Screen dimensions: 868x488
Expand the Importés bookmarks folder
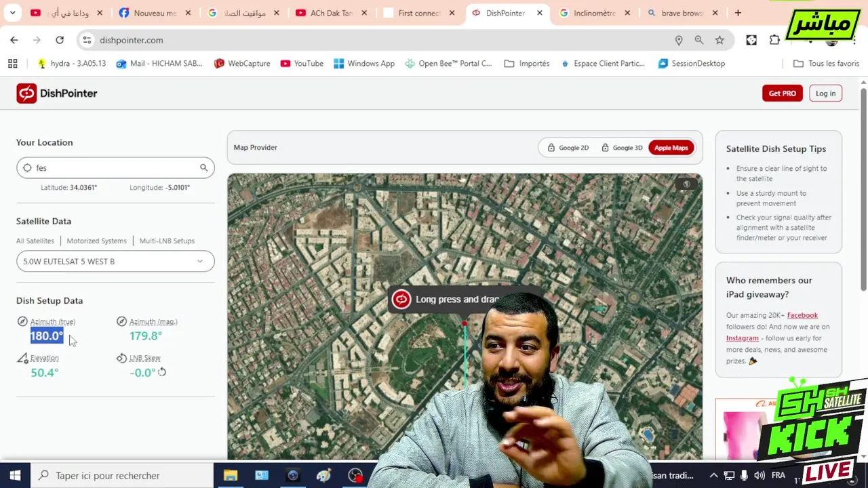(527, 63)
